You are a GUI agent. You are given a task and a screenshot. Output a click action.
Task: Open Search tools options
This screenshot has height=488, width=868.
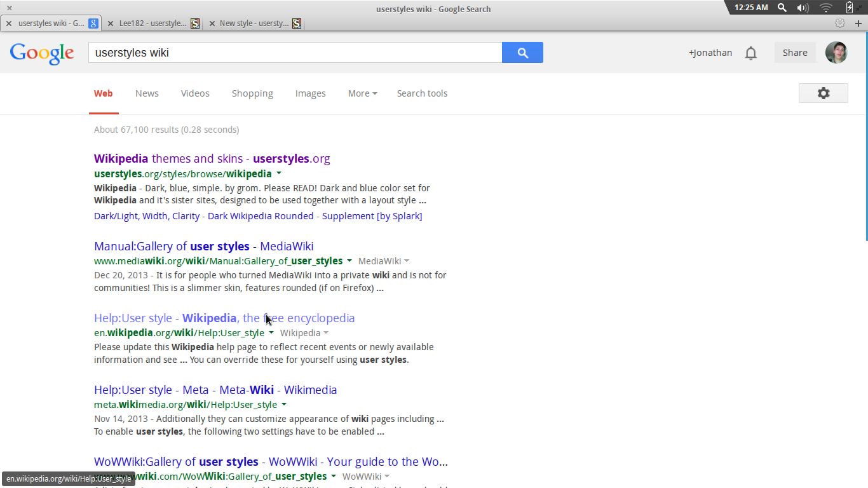pyautogui.click(x=422, y=93)
